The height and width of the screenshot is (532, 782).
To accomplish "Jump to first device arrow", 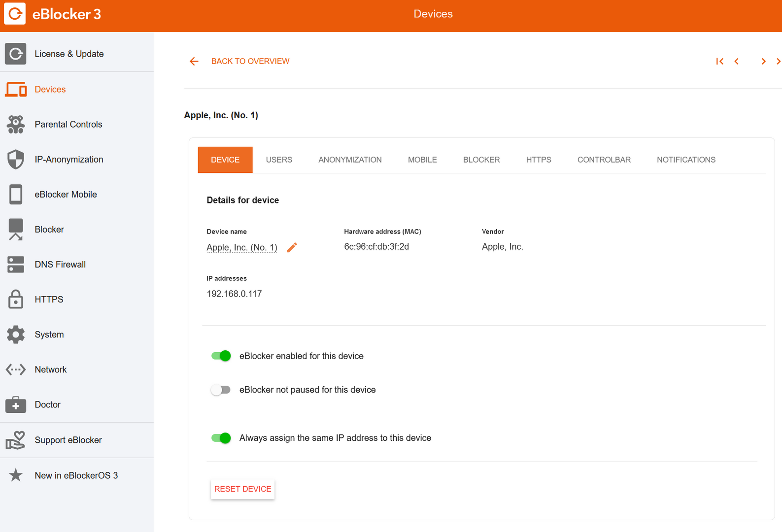I will point(720,61).
